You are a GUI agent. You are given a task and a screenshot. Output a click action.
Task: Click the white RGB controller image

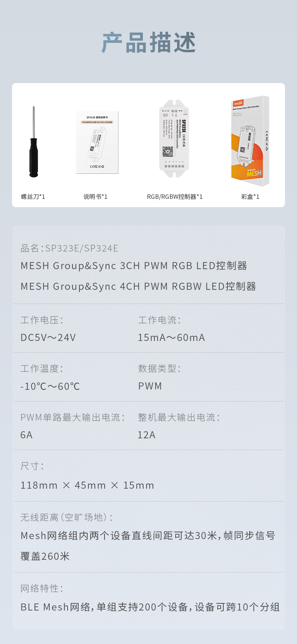tap(174, 138)
